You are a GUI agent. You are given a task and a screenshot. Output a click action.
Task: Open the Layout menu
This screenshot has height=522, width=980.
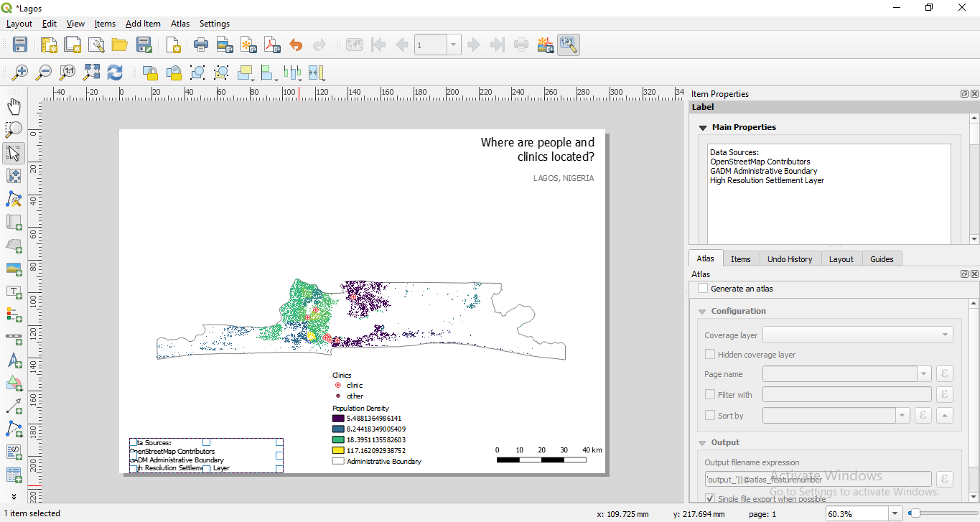point(19,24)
